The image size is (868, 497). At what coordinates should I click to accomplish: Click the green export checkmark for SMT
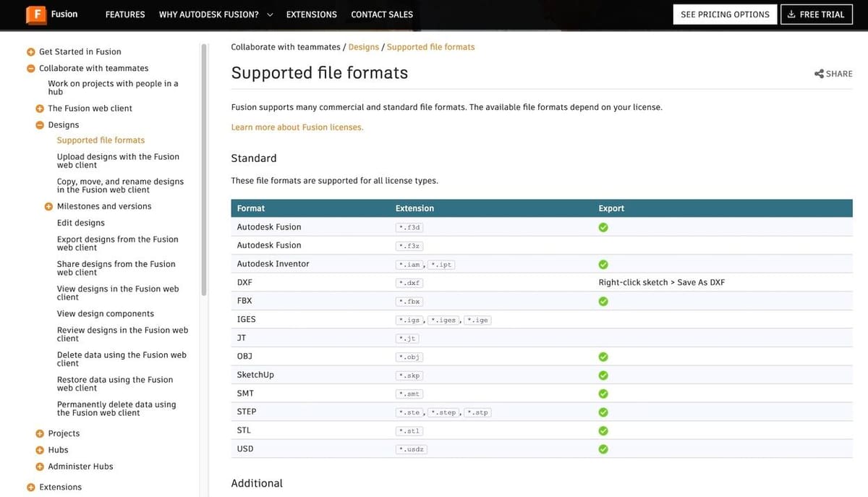(603, 394)
